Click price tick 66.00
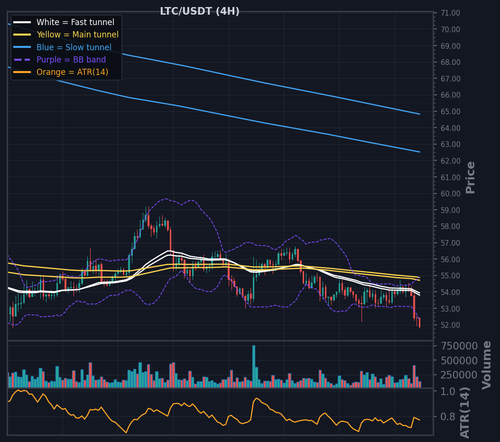The image size is (500, 442). [x=450, y=95]
